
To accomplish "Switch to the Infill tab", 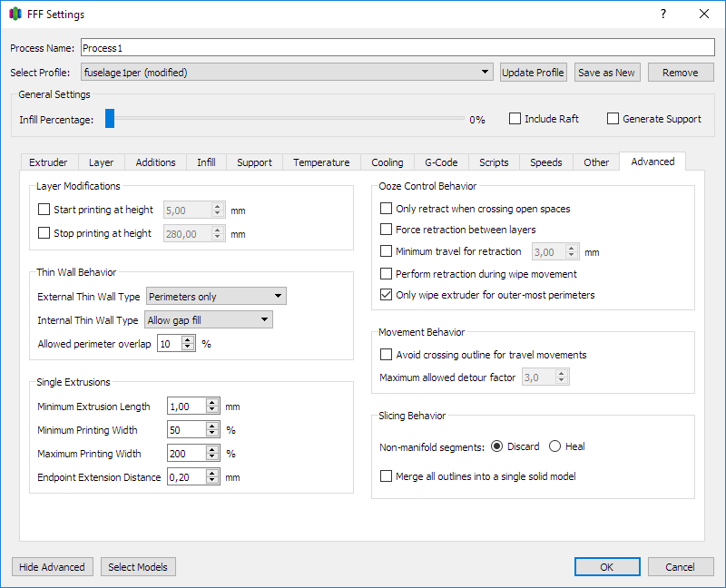I will coord(206,162).
